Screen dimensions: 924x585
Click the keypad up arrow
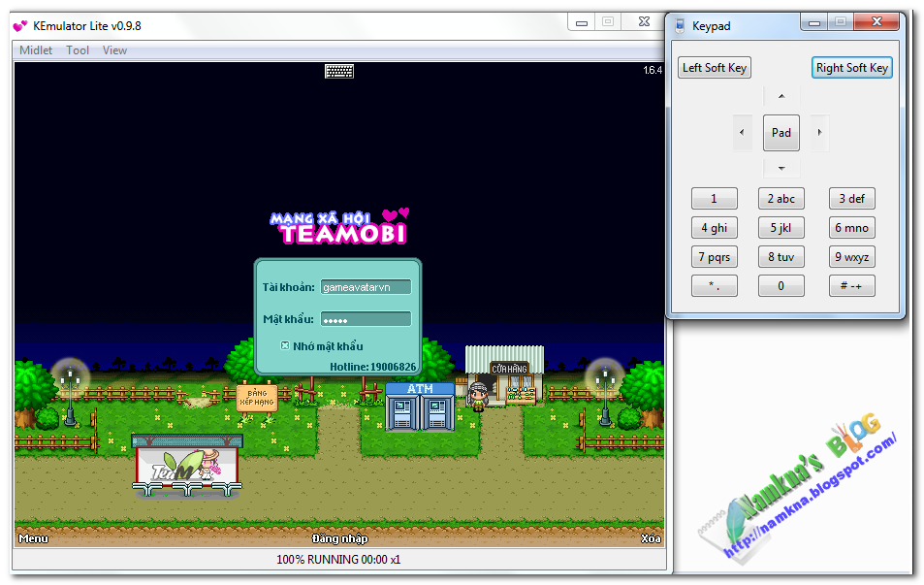[x=781, y=96]
